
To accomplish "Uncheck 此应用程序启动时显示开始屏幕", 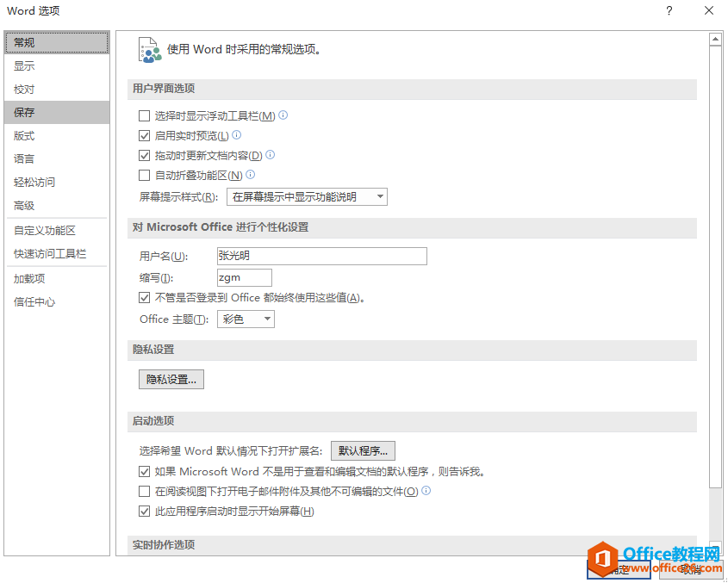I will (x=145, y=512).
